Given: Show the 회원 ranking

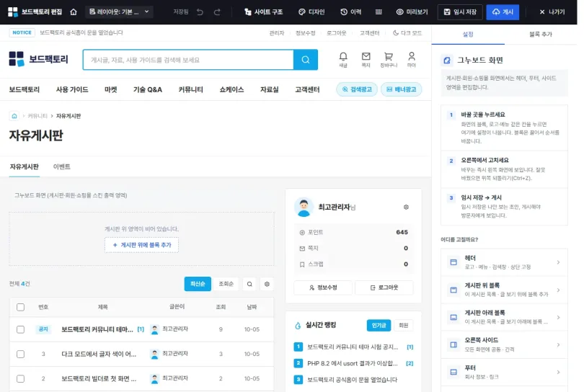Looking at the screenshot, I should coord(403,326).
